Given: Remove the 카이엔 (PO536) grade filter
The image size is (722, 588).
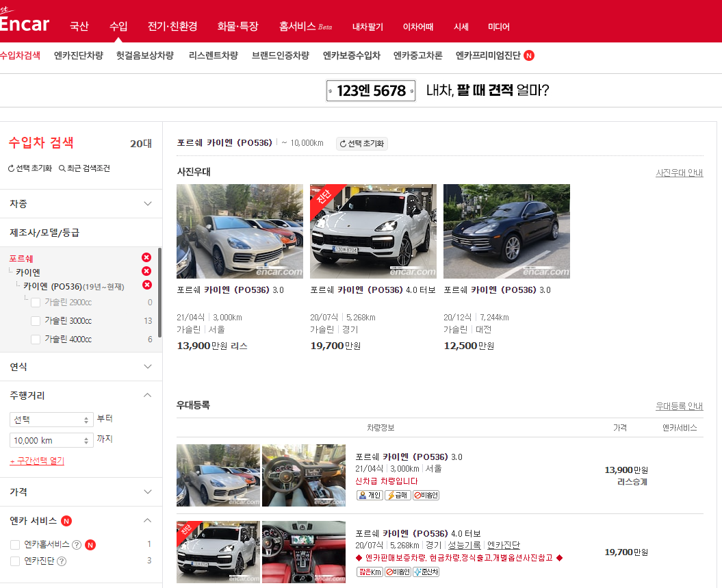Looking at the screenshot, I should tap(147, 285).
